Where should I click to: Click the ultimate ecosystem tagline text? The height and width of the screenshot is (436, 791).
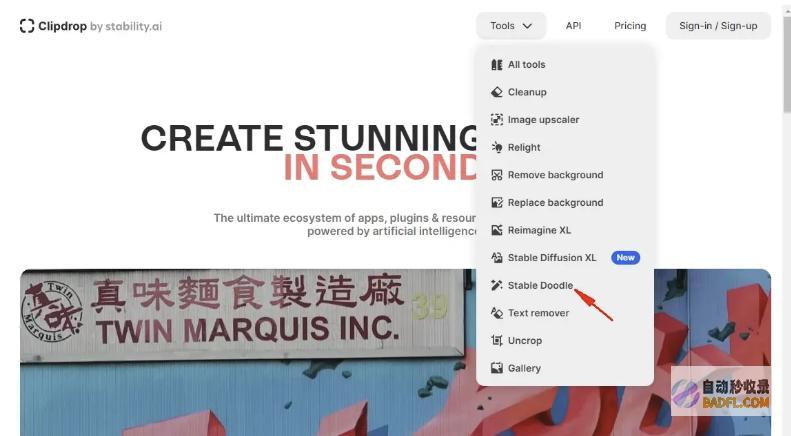[x=345, y=225]
